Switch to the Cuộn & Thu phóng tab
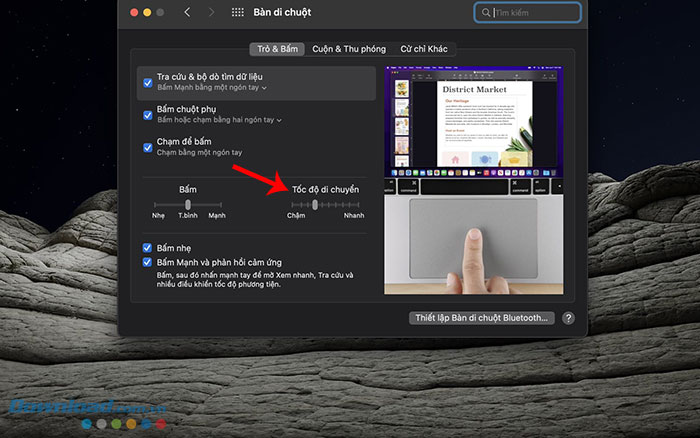This screenshot has width=700, height=438. 349,48
